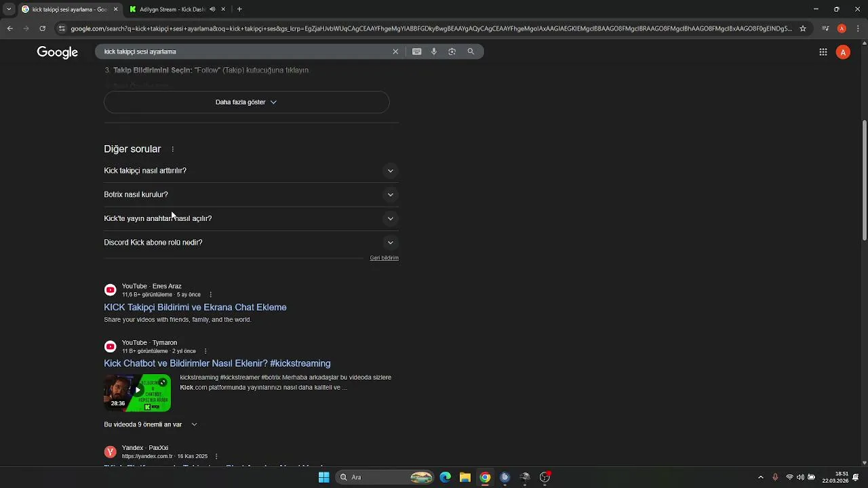Open Kick Chatbot ve Bildirimler Nasıl Eklenir result
The height and width of the screenshot is (488, 868).
click(217, 363)
